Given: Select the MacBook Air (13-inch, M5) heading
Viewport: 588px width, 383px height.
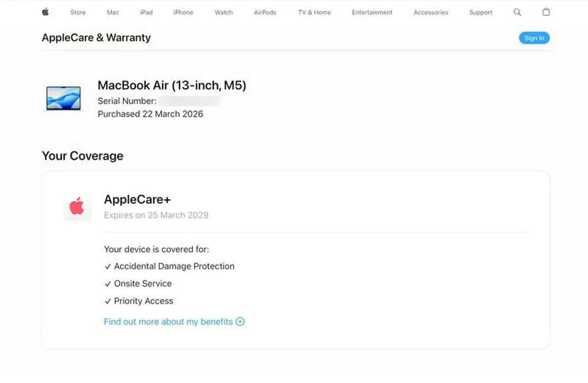Looking at the screenshot, I should coord(172,85).
